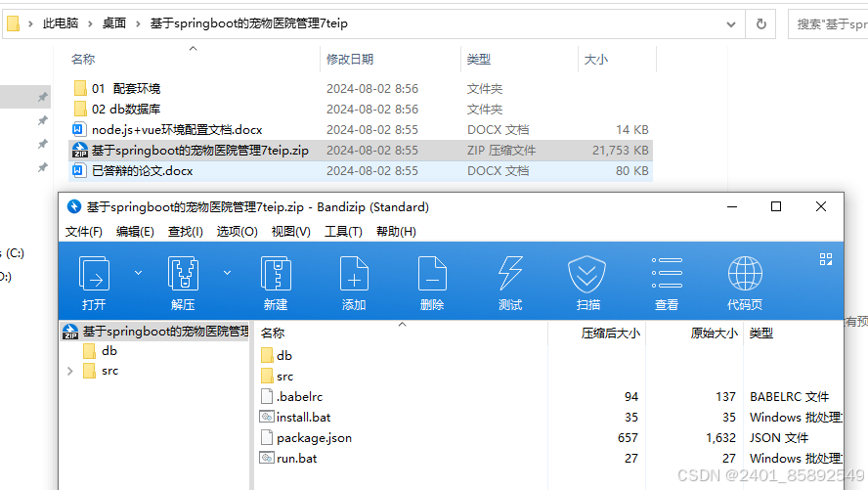This screenshot has width=868, height=490.
Task: Select the 01 配套环境 folder in Explorer
Action: [116, 89]
